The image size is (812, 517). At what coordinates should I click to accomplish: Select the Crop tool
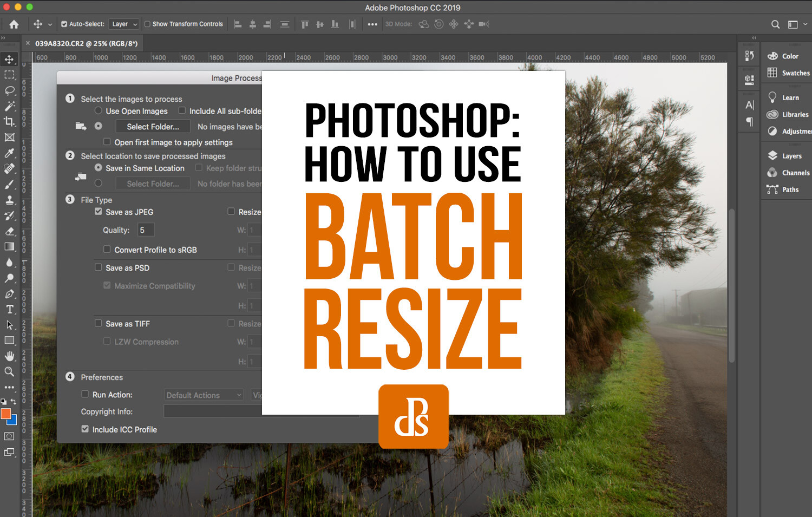tap(9, 122)
